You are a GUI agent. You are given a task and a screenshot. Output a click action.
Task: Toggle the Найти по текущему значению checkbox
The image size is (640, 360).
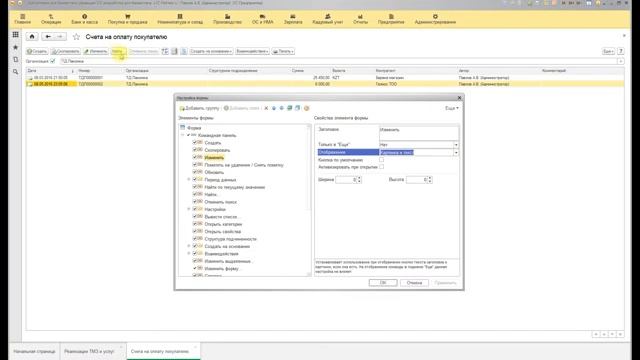[x=195, y=187]
